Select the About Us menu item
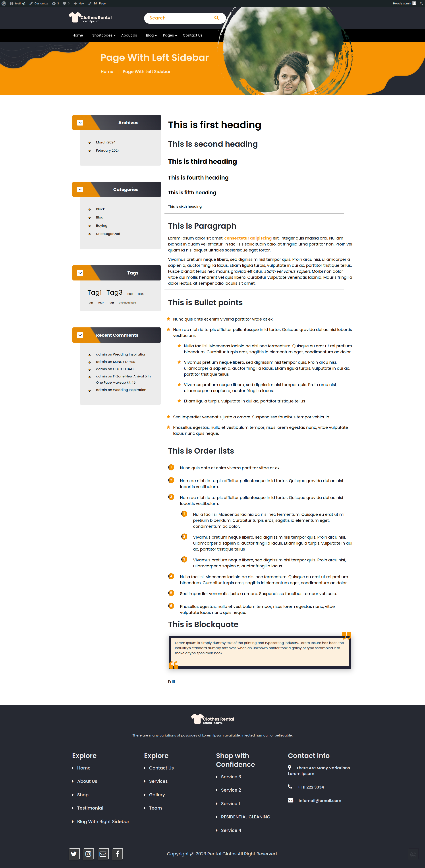This screenshot has width=425, height=868. coord(129,35)
